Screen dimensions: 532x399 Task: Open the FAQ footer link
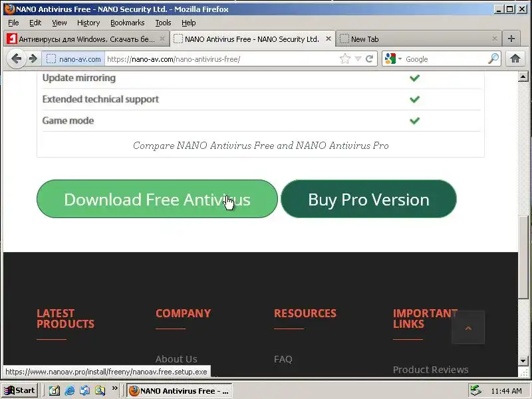pyautogui.click(x=283, y=359)
